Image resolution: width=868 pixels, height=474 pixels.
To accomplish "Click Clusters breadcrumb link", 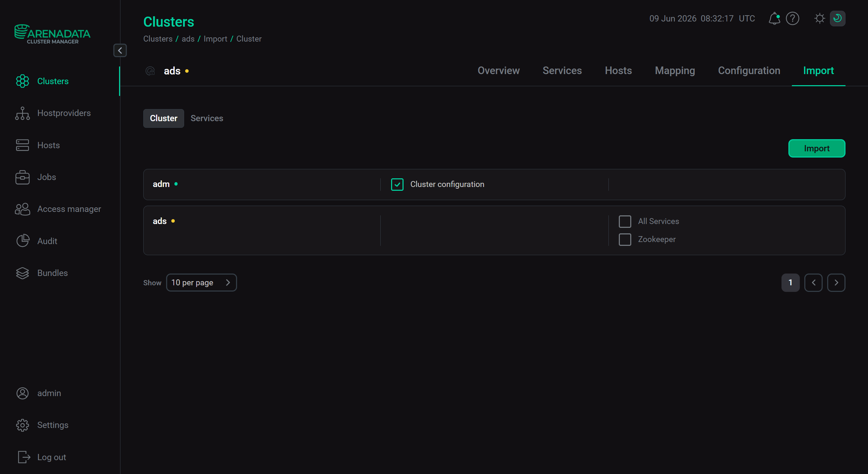I will (x=158, y=39).
